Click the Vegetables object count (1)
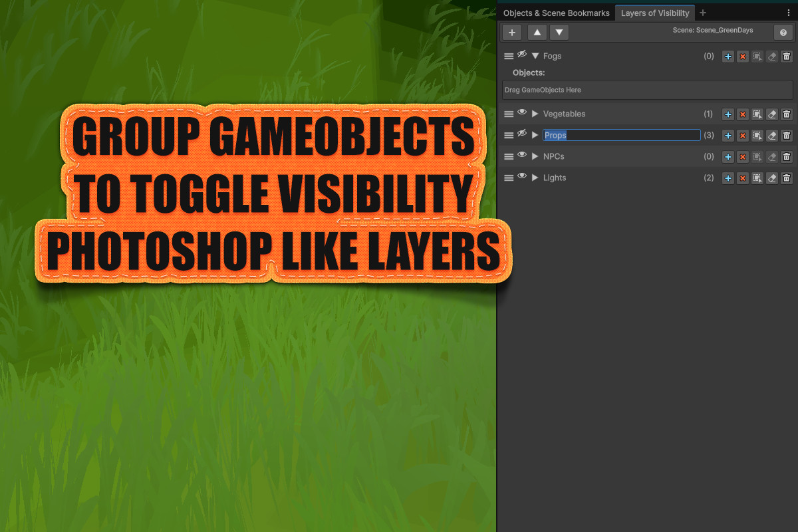 (709, 114)
